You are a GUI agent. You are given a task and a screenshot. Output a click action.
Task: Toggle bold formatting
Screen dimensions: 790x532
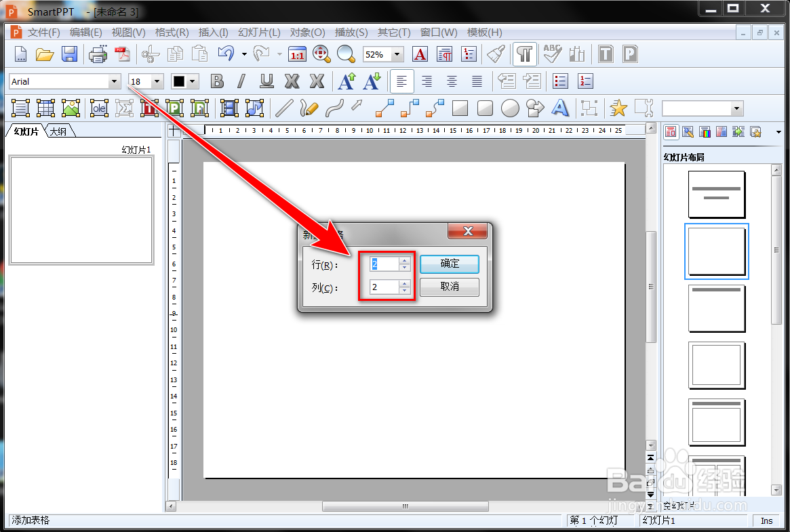[x=217, y=81]
